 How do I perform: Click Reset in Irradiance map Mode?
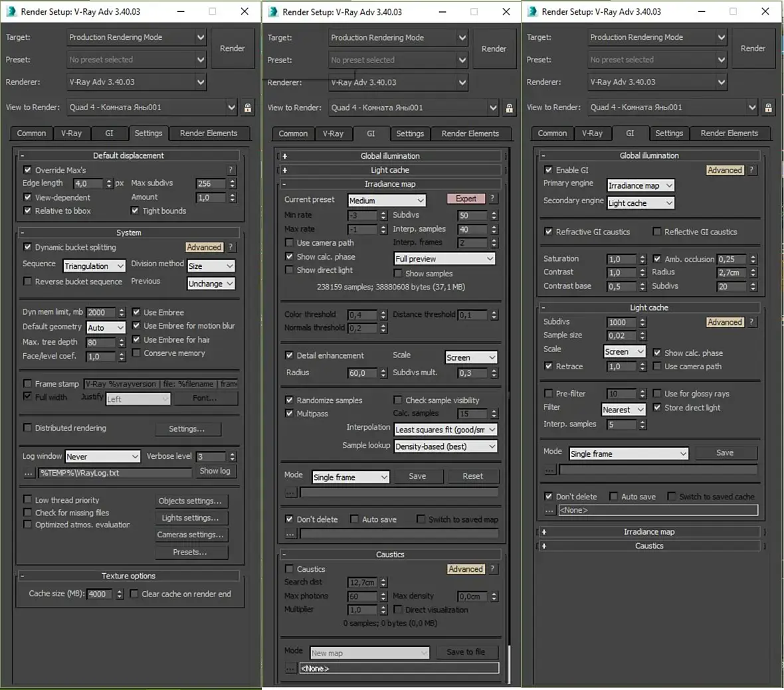[472, 476]
